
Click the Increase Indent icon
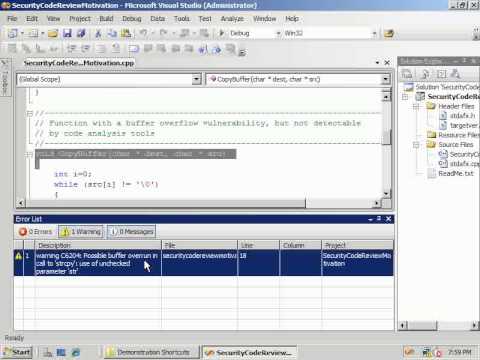click(x=86, y=49)
